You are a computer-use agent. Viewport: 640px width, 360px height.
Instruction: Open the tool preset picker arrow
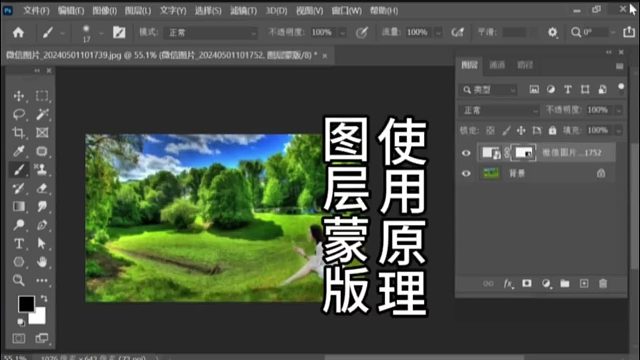point(62,33)
